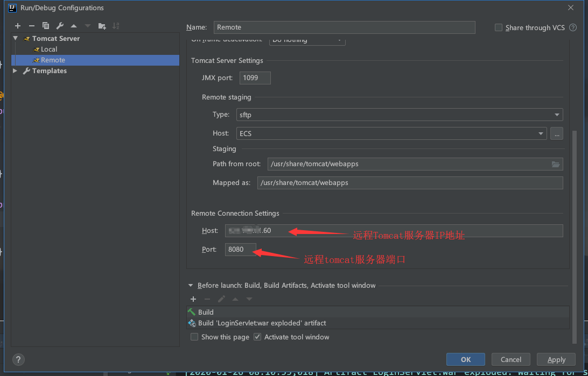Enable Share through VCS checkbox
Viewport: 588px width, 376px height.
click(499, 28)
